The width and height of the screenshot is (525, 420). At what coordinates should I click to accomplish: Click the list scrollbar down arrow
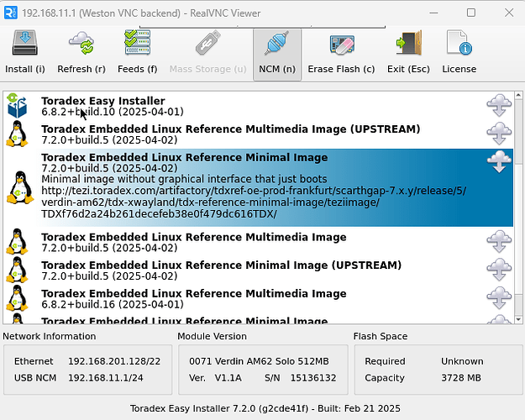tap(518, 319)
